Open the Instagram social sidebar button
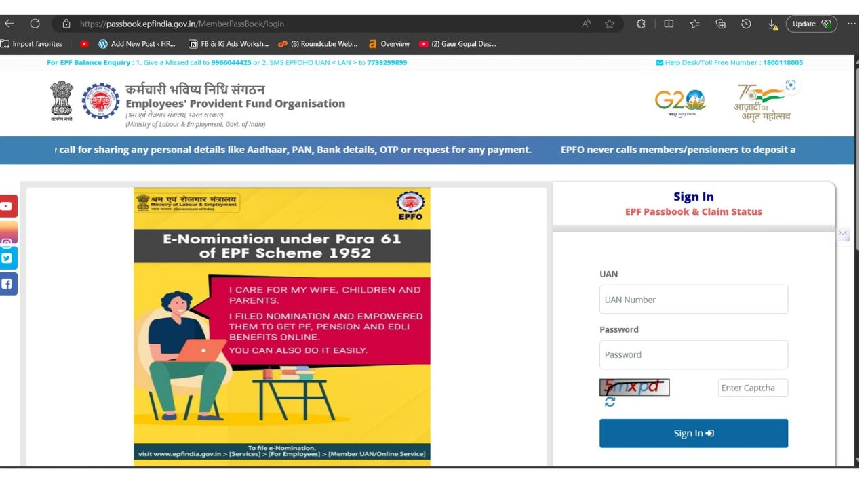Screen dimensions: 868x488 click(7, 234)
